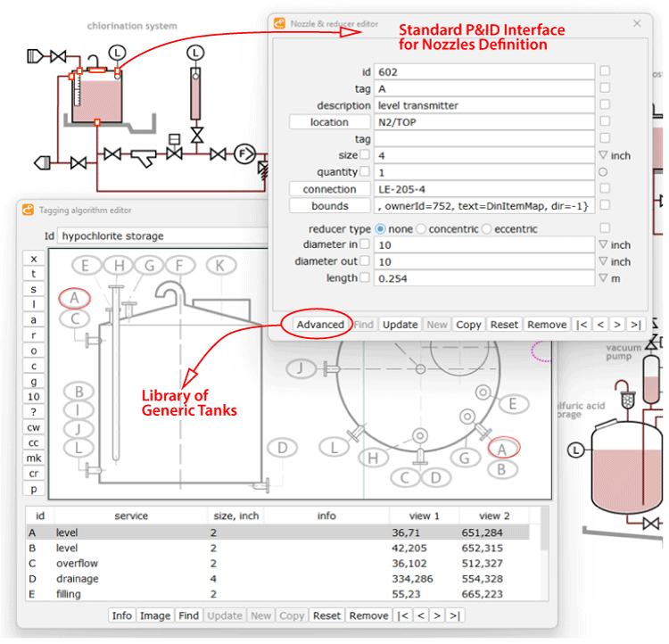
Task: Select nozzle tag D beside tank side view
Action: [283, 450]
